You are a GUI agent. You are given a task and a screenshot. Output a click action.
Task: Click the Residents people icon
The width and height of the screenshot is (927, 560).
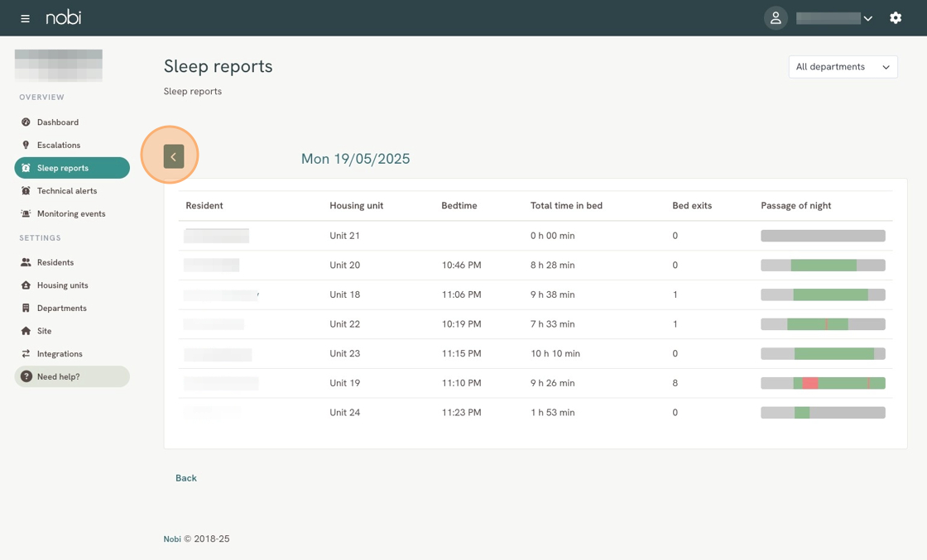click(26, 262)
